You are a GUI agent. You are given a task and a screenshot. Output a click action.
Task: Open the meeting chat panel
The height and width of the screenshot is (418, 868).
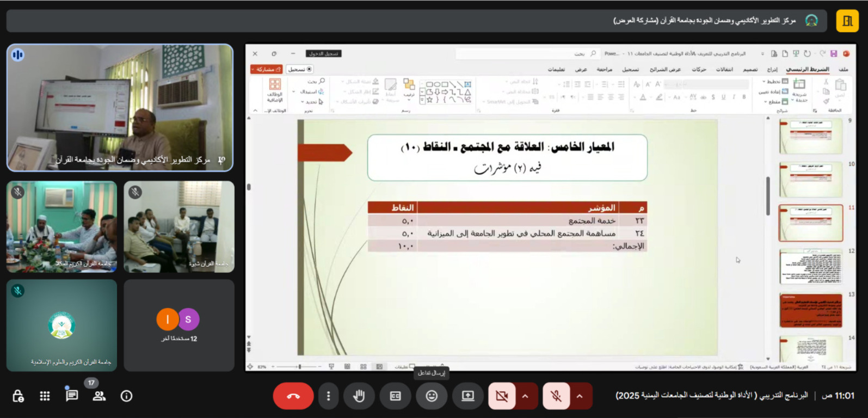[x=72, y=396]
